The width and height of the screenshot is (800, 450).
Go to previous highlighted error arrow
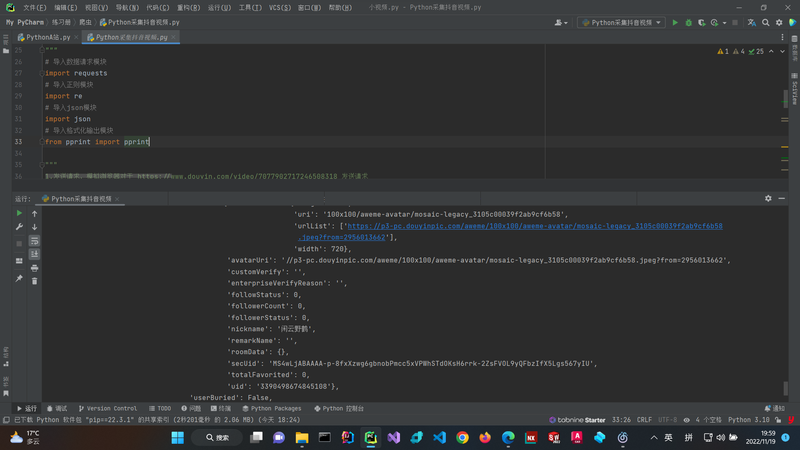pyautogui.click(x=771, y=52)
